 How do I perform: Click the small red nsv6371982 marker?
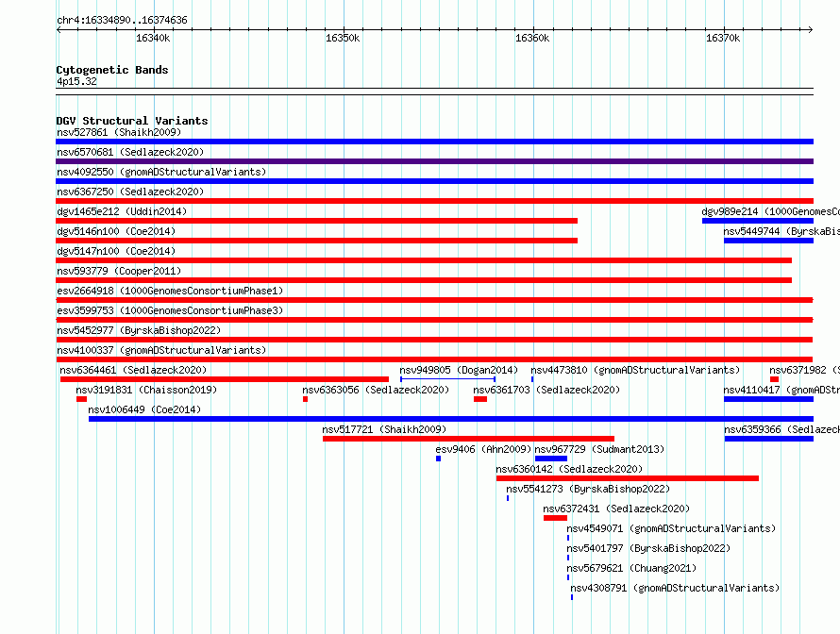point(774,379)
